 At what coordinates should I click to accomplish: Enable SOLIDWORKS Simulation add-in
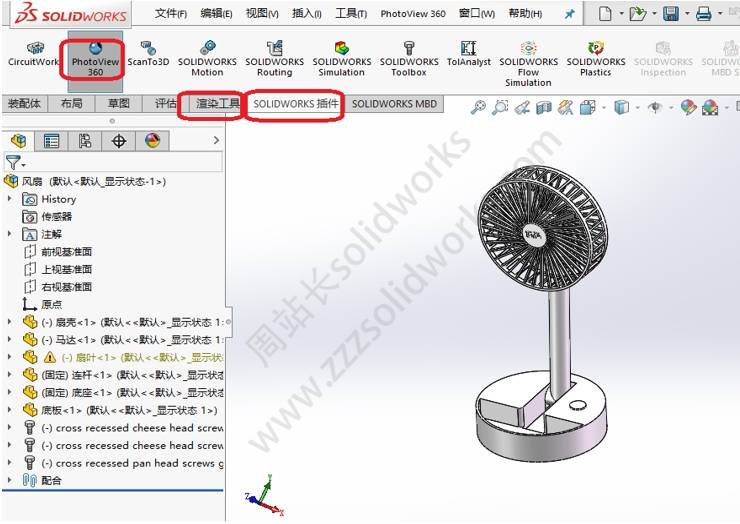click(342, 59)
